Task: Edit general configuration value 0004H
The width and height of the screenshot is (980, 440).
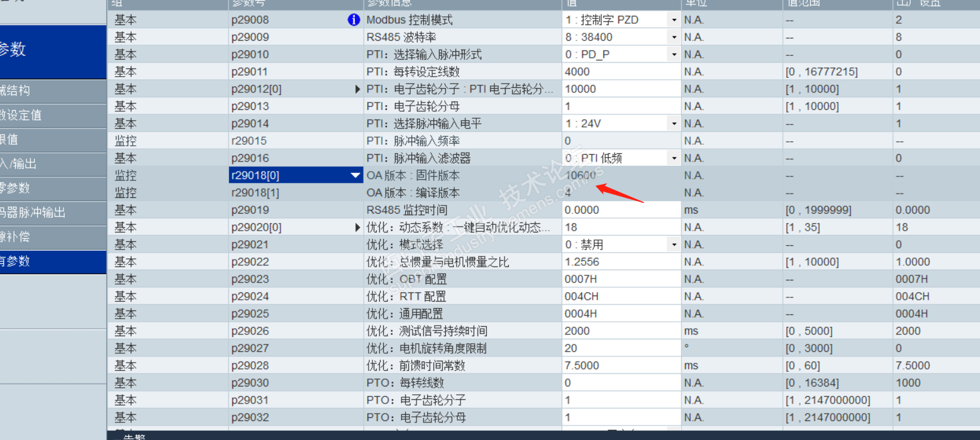Action: 621,314
